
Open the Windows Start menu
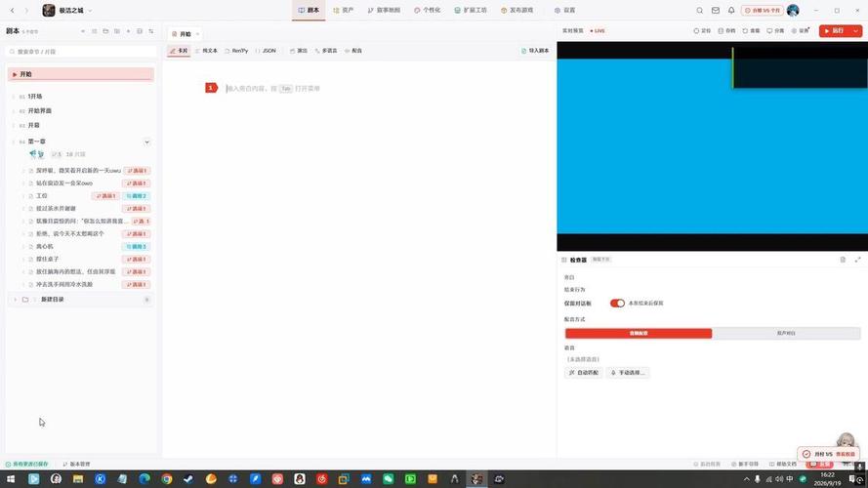click(11, 479)
